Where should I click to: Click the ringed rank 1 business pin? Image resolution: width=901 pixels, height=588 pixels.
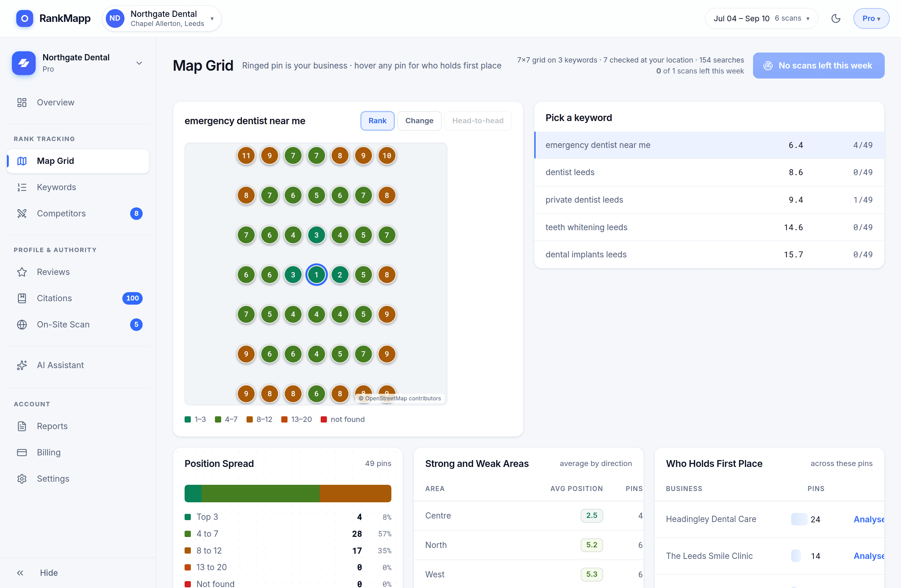coord(317,275)
